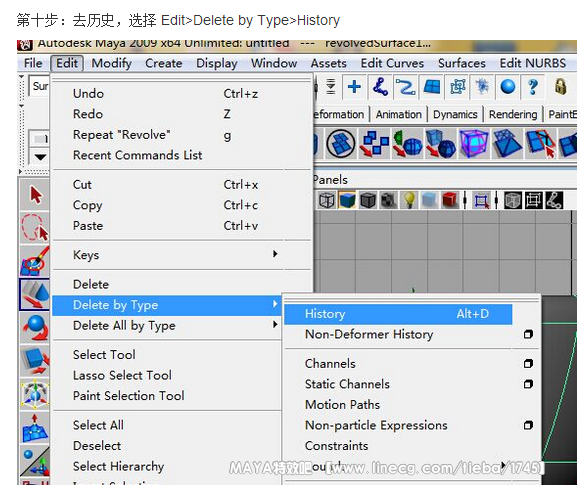
Task: Click the padlock lock selection icon
Action: pyautogui.click(x=561, y=87)
